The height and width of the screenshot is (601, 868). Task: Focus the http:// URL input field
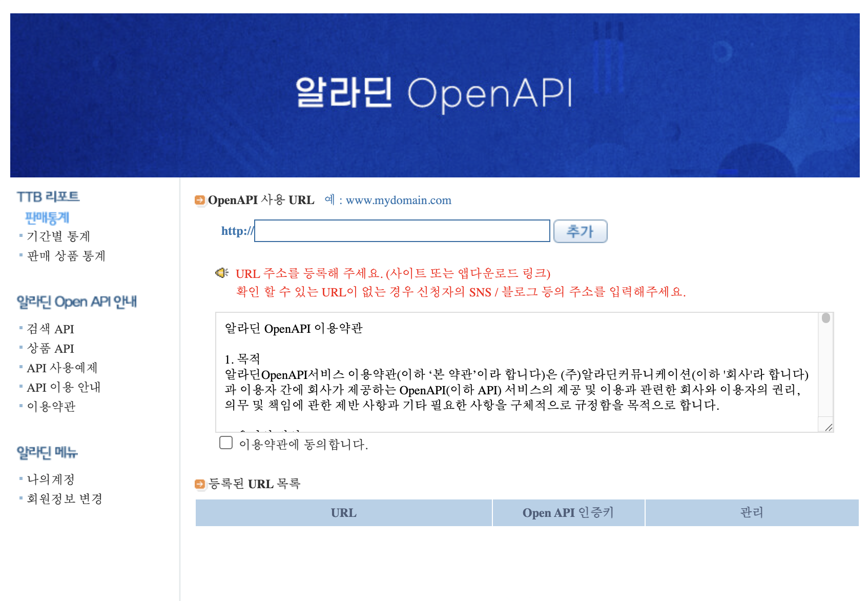[402, 231]
